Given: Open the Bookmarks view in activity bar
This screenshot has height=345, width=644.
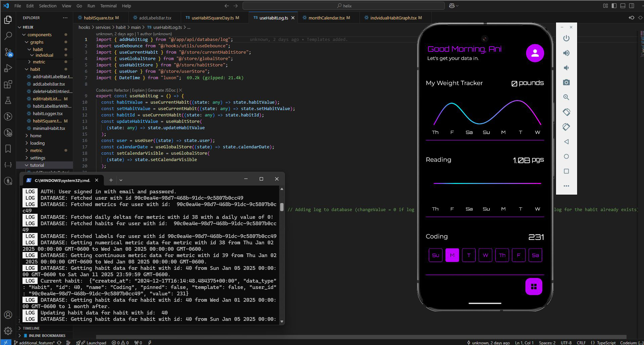Looking at the screenshot, I should pyautogui.click(x=8, y=149).
